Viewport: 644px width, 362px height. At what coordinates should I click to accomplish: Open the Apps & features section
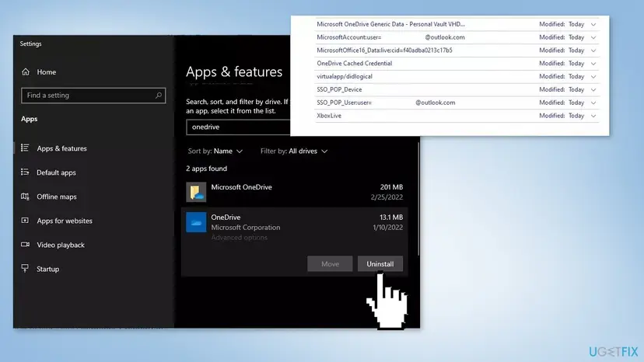click(61, 148)
